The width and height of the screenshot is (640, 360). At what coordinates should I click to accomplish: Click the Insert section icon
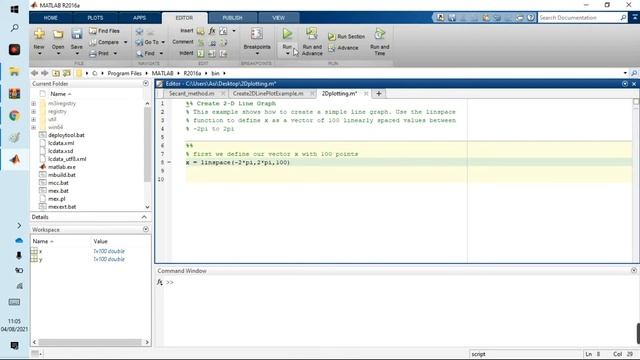coord(200,31)
